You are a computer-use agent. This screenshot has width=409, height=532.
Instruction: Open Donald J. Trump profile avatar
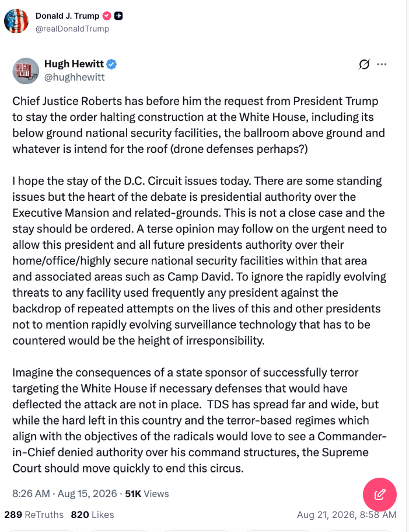[x=16, y=21]
